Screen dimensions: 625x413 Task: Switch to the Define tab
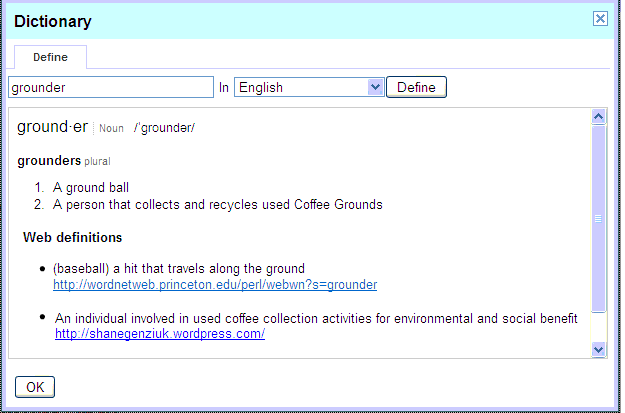click(x=50, y=57)
